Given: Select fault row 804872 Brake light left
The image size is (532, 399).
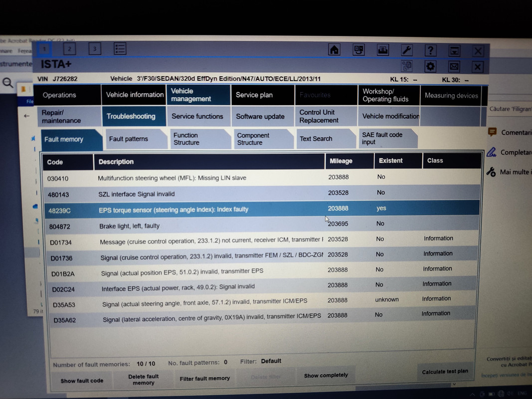Looking at the screenshot, I should [262, 225].
